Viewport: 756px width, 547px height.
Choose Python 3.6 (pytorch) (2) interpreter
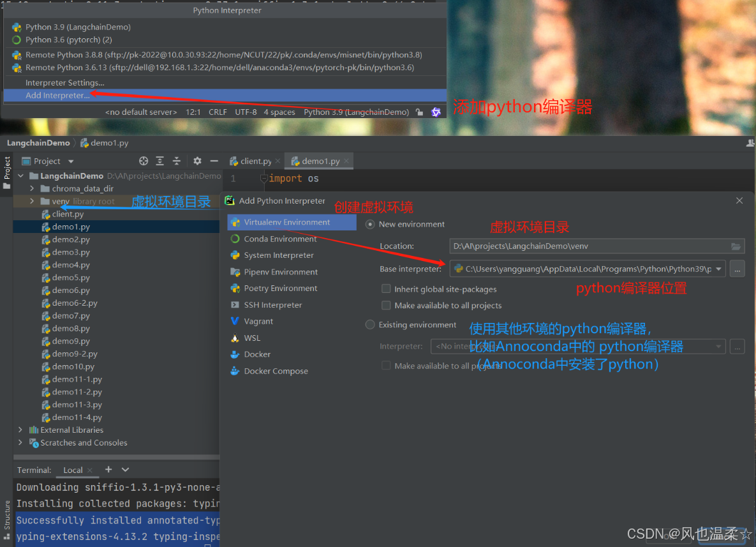(x=225, y=40)
